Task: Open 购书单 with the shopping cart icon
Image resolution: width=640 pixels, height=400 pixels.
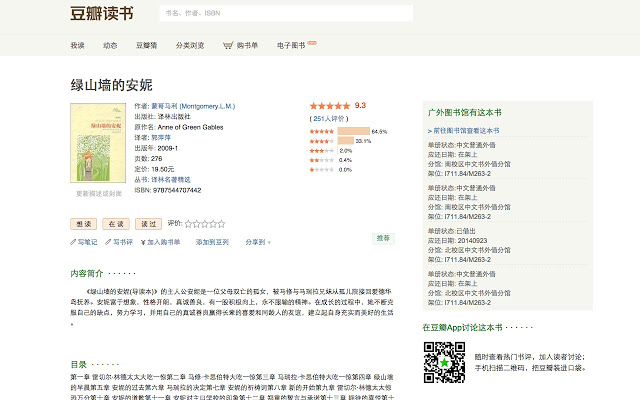Action: click(240, 45)
